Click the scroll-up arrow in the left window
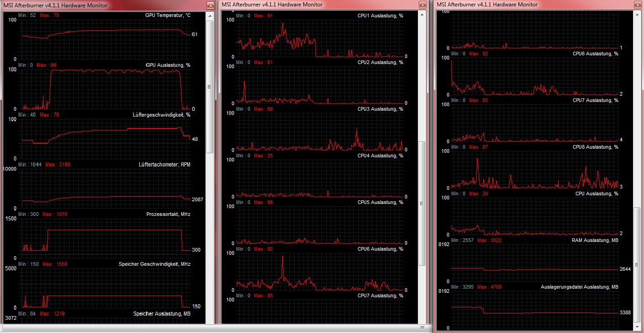 [x=210, y=16]
